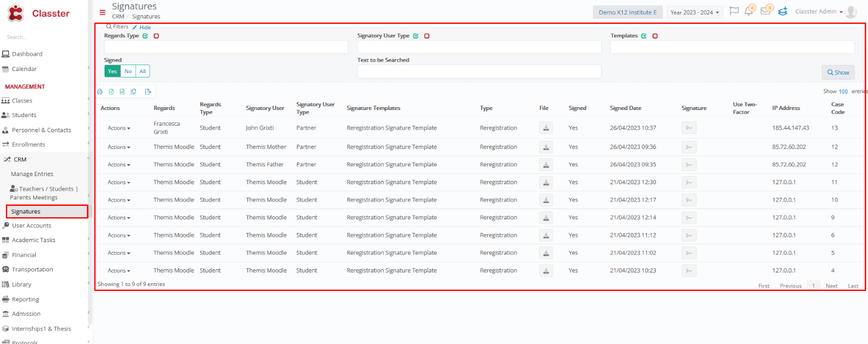The width and height of the screenshot is (868, 344).
Task: Open the notifications bell
Action: point(749,11)
